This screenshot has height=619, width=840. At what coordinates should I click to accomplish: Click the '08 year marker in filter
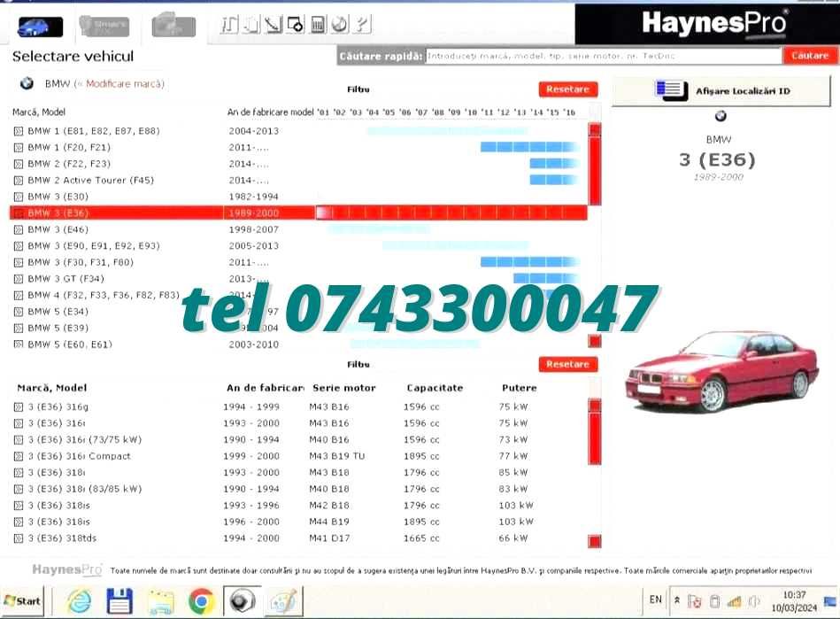[x=437, y=112]
